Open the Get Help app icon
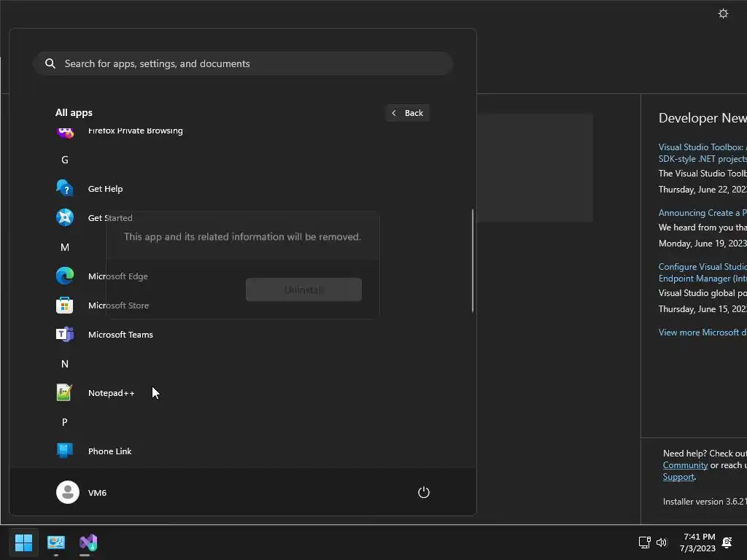Viewport: 747px width, 560px height. [65, 189]
